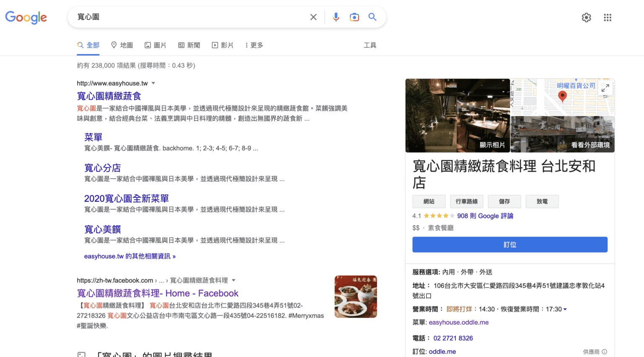Click the 致電 call button

click(x=542, y=201)
